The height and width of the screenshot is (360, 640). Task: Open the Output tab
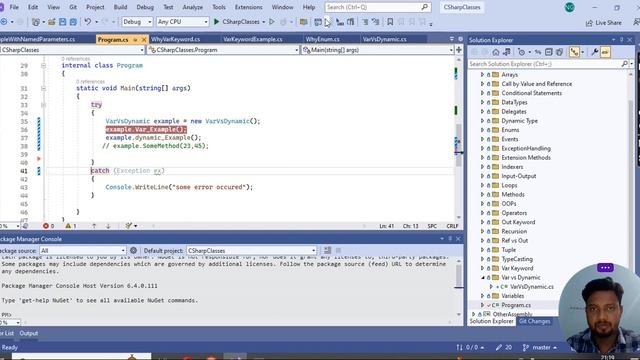click(29, 333)
